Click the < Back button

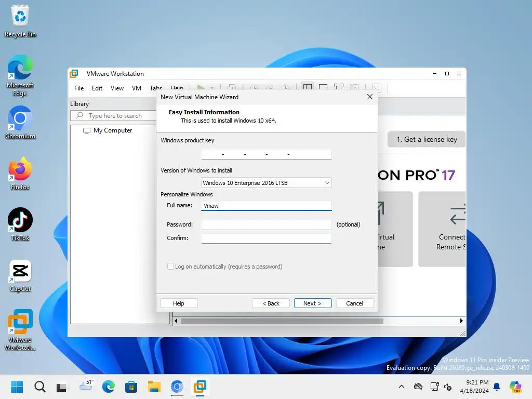click(x=271, y=303)
